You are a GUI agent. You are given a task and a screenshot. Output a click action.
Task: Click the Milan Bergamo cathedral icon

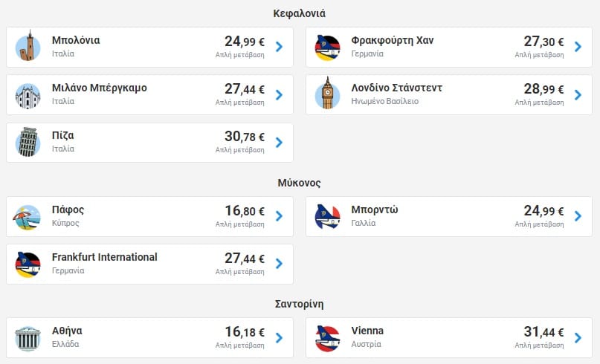(x=28, y=95)
